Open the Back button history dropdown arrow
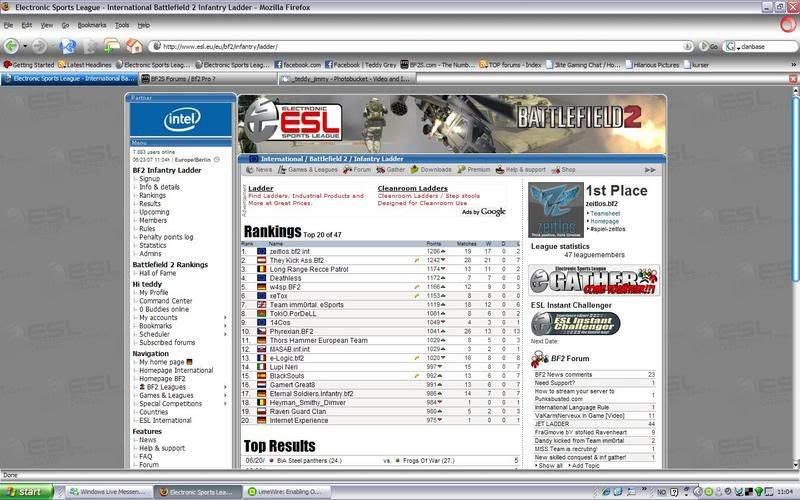 pyautogui.click(x=25, y=46)
